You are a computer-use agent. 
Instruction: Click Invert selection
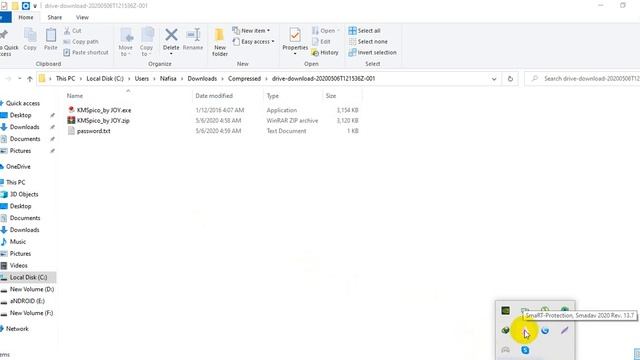(372, 53)
